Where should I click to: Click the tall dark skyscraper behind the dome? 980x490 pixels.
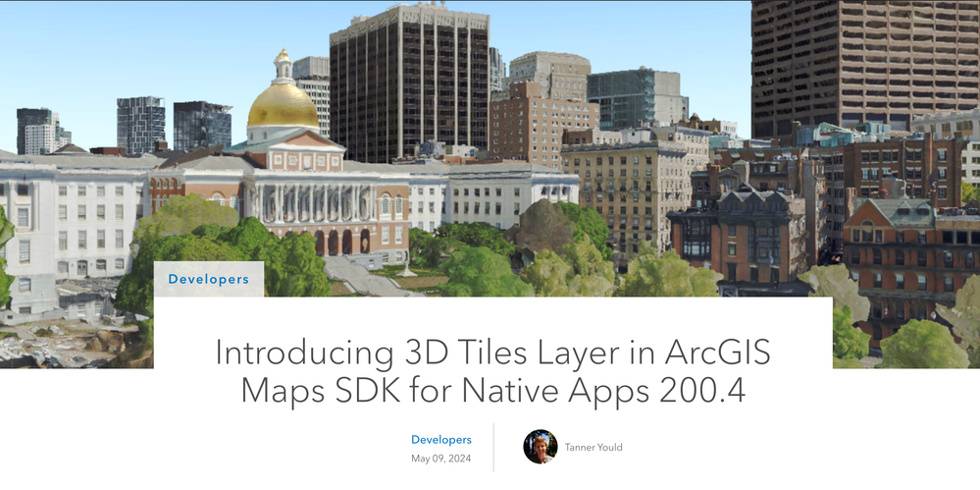point(409,84)
